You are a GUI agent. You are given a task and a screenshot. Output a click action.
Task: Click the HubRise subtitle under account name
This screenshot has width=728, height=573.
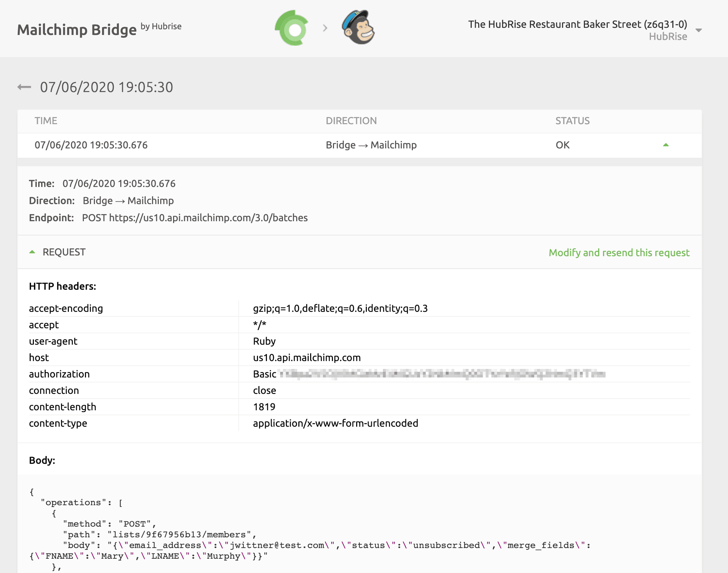(x=668, y=36)
